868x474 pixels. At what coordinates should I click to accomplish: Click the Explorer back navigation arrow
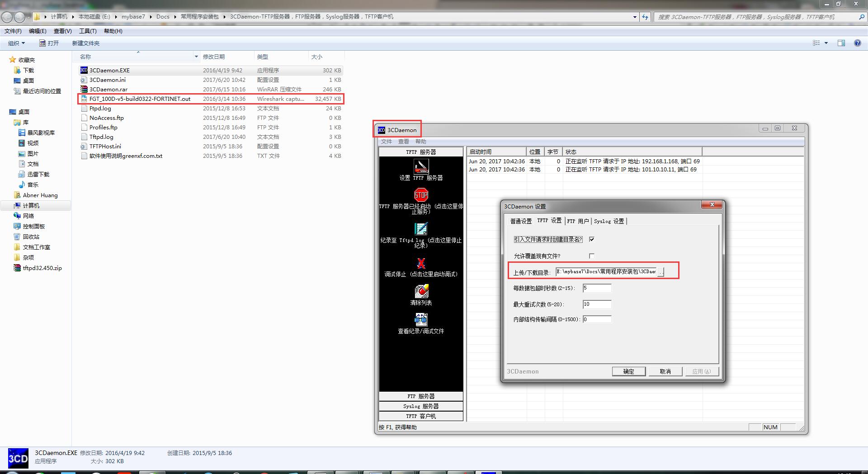click(7, 17)
